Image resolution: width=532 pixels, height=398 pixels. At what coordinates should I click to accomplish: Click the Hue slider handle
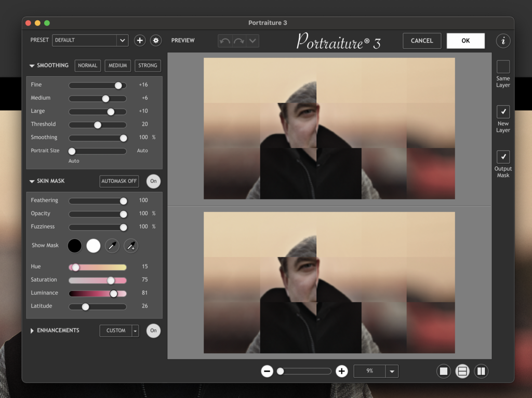tap(76, 268)
